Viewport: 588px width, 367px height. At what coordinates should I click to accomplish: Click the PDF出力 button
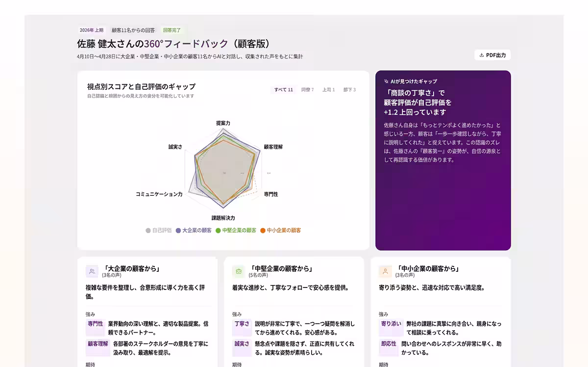[492, 55]
